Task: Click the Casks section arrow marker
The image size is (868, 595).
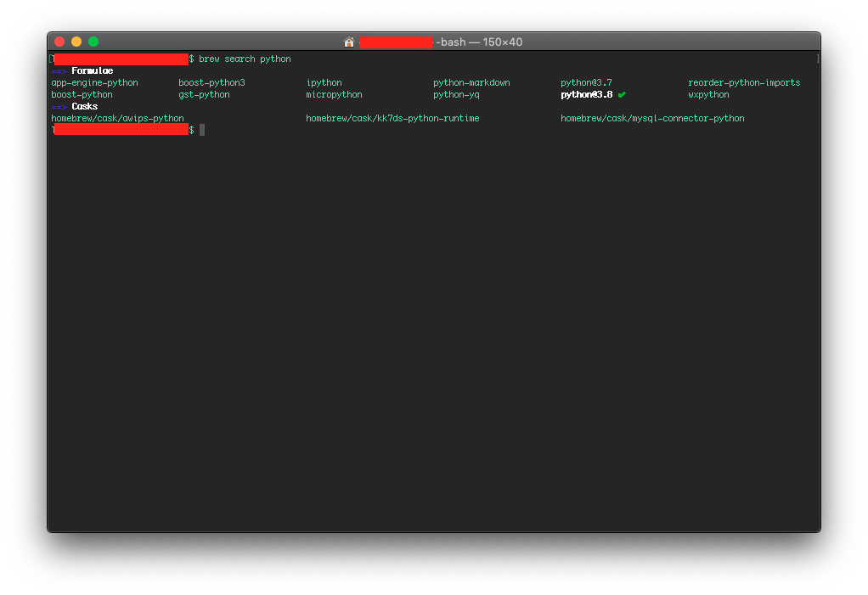Action: pos(59,107)
